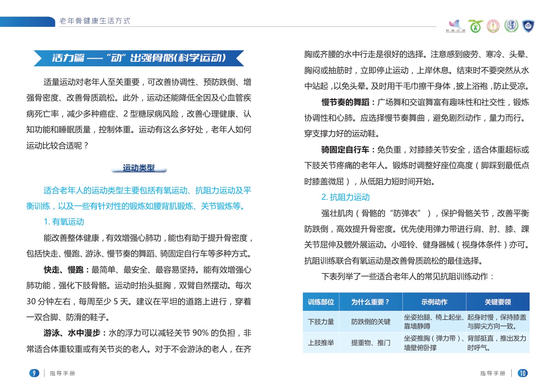Viewport: 556px width, 392px height.
Task: Click the sentence 下表列举了一些适合老年人的常见抗阻训练动作
Action: pos(408,276)
